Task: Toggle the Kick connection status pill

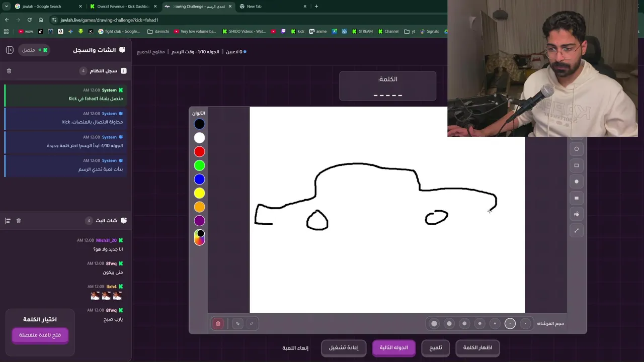Action: 34,50
